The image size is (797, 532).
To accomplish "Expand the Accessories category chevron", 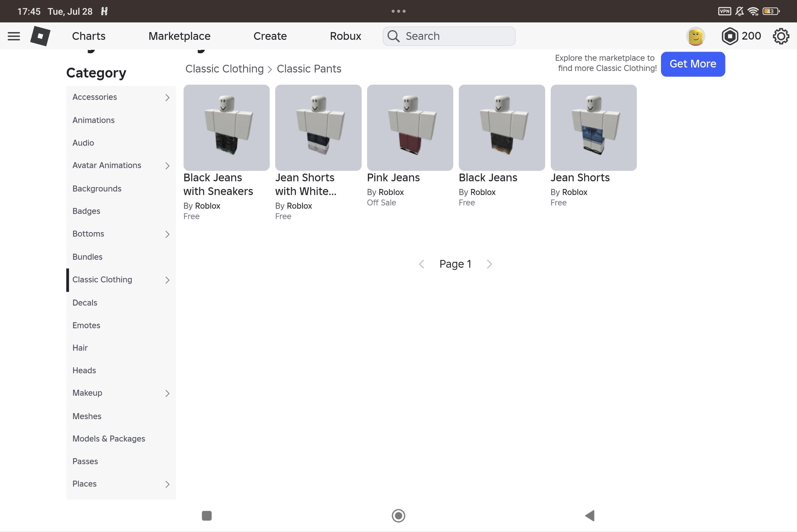I will coord(167,97).
